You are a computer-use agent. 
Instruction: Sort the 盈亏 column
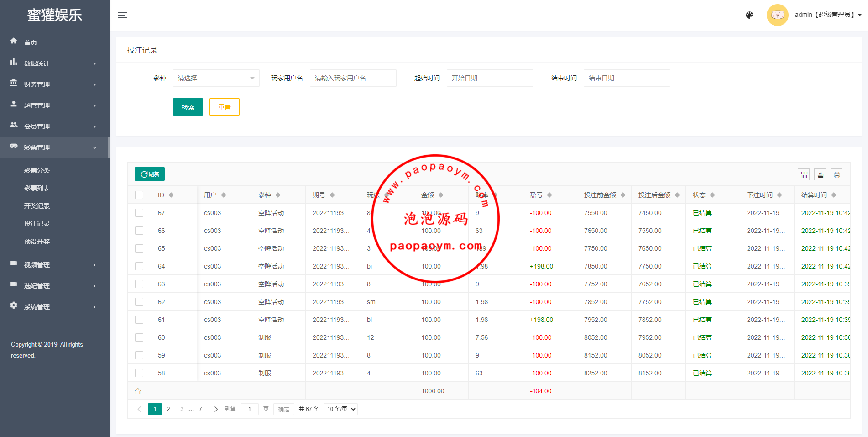(x=549, y=195)
